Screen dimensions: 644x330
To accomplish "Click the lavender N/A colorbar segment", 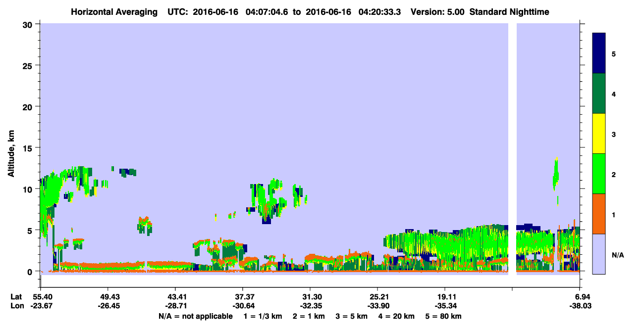I will [x=599, y=254].
